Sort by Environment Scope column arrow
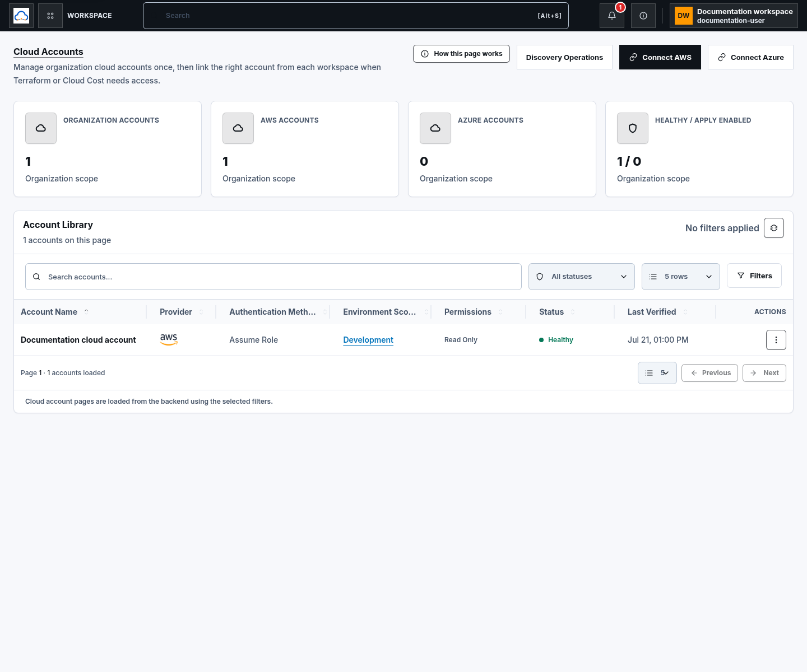The height and width of the screenshot is (672, 807). 426,312
